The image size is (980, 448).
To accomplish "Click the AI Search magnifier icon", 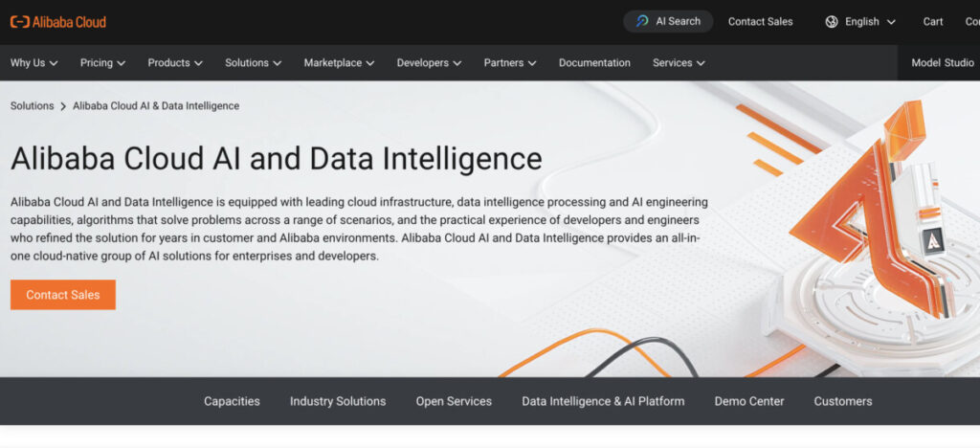I will coord(642,21).
